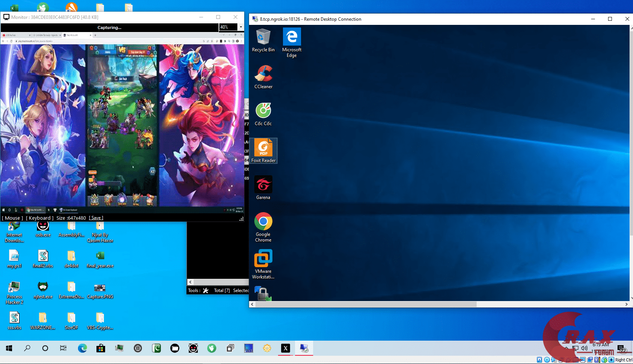Image resolution: width=633 pixels, height=364 pixels.
Task: Open Process Hacker icon on the taskbar
Action: (x=119, y=348)
